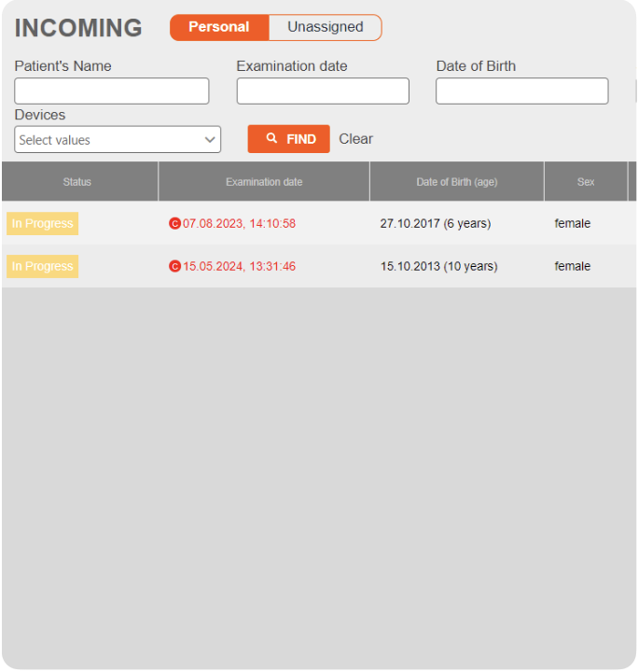
Task: Clear the search filters
Action: pyautogui.click(x=355, y=139)
